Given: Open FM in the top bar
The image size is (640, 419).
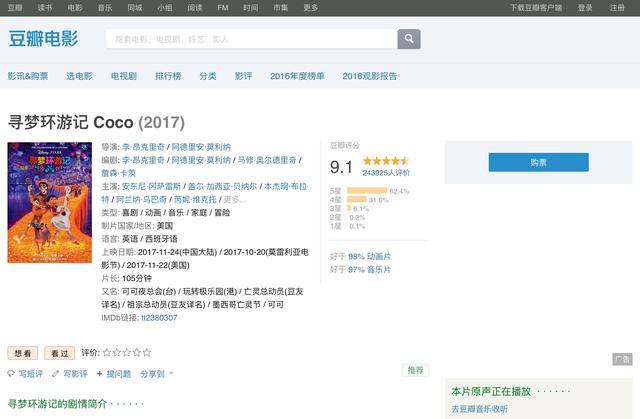Looking at the screenshot, I should [x=223, y=7].
